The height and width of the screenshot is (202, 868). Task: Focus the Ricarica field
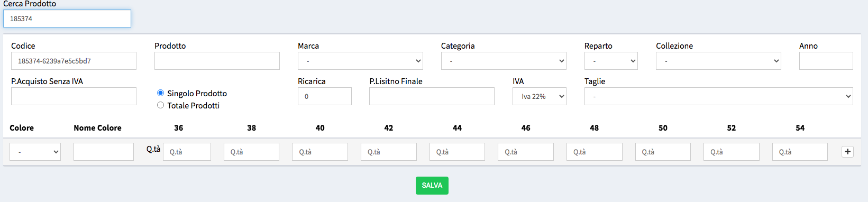point(324,96)
